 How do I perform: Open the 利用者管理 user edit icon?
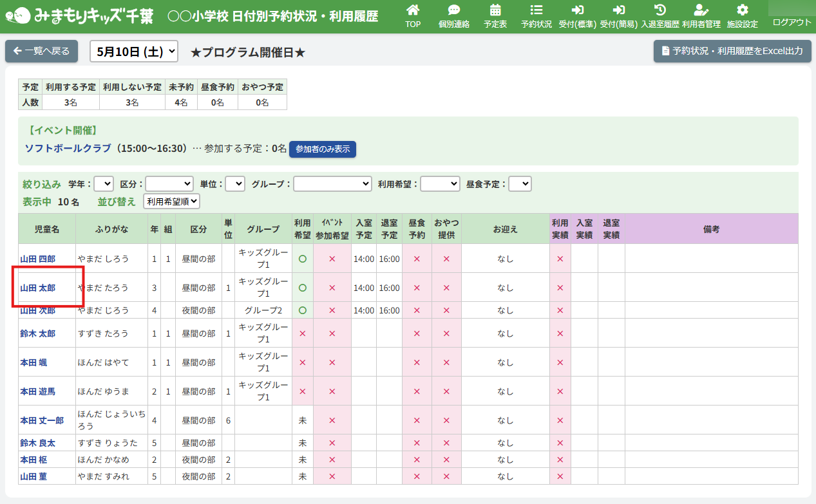(x=701, y=10)
